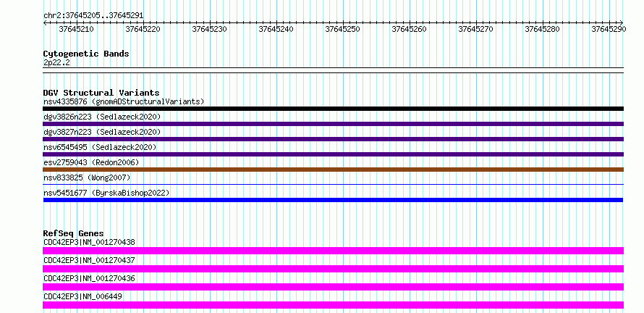This screenshot has height=313, width=644.
Task: Click the purple dgv3827n223 variant bar
Action: (x=333, y=139)
